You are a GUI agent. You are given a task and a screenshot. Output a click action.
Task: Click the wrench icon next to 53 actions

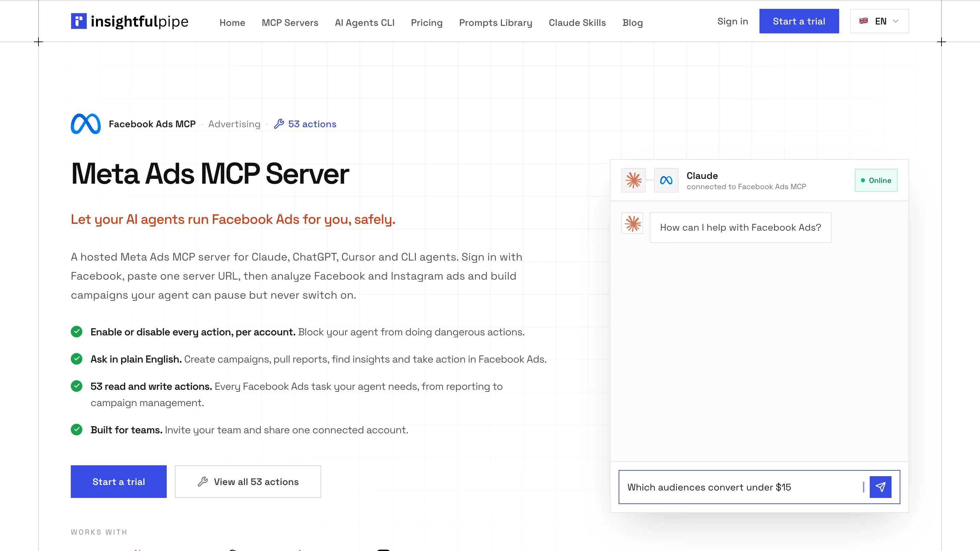pyautogui.click(x=279, y=124)
